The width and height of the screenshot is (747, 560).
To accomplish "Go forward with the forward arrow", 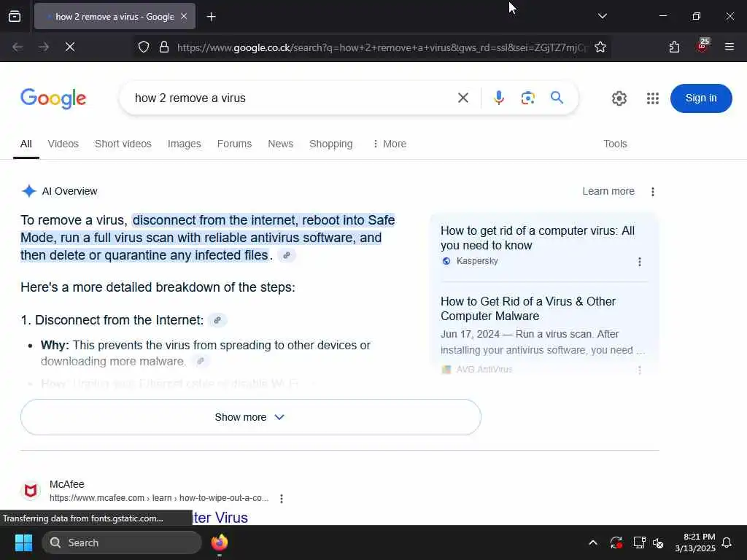I will (43, 47).
